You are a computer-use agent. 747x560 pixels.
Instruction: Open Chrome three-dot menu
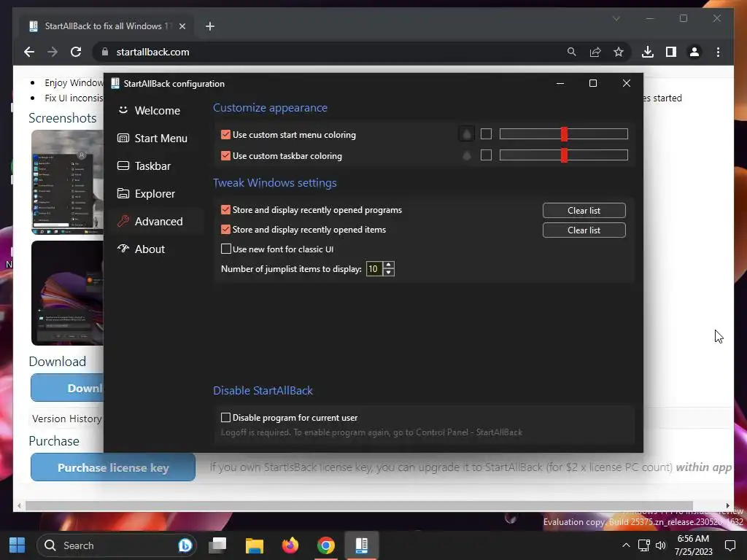tap(718, 52)
